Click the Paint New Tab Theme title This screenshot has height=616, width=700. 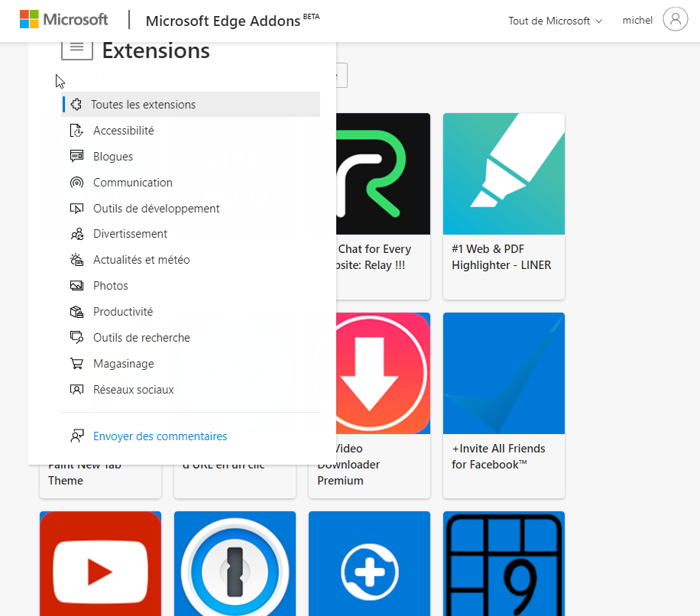click(x=85, y=473)
